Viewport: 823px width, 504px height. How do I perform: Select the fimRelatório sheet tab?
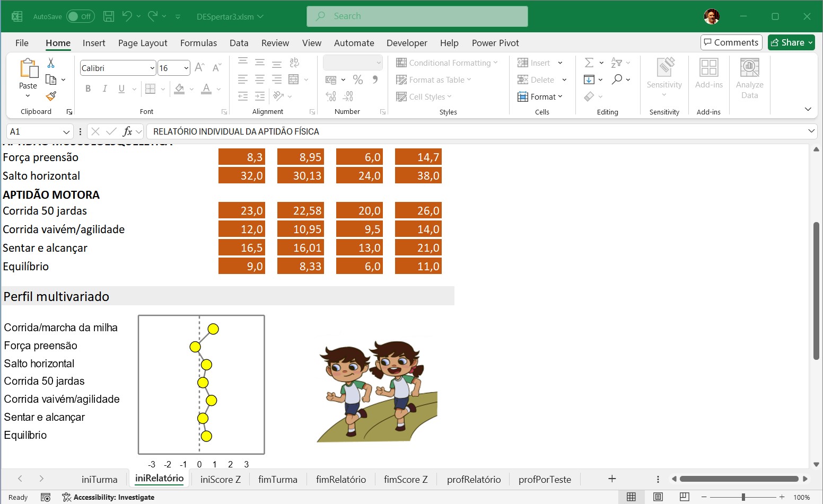tap(341, 479)
